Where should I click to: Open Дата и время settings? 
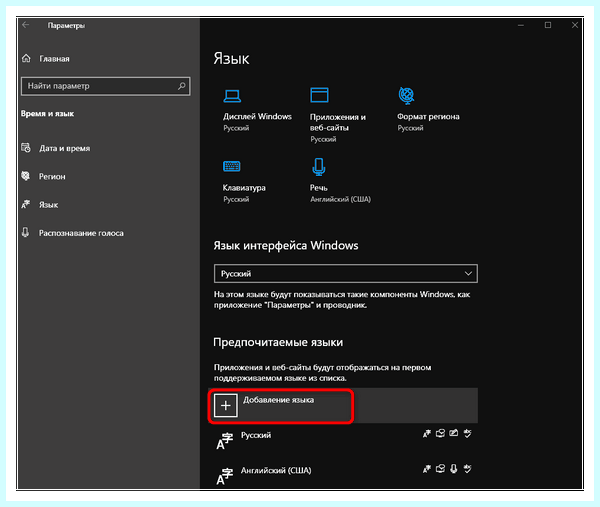pos(64,148)
